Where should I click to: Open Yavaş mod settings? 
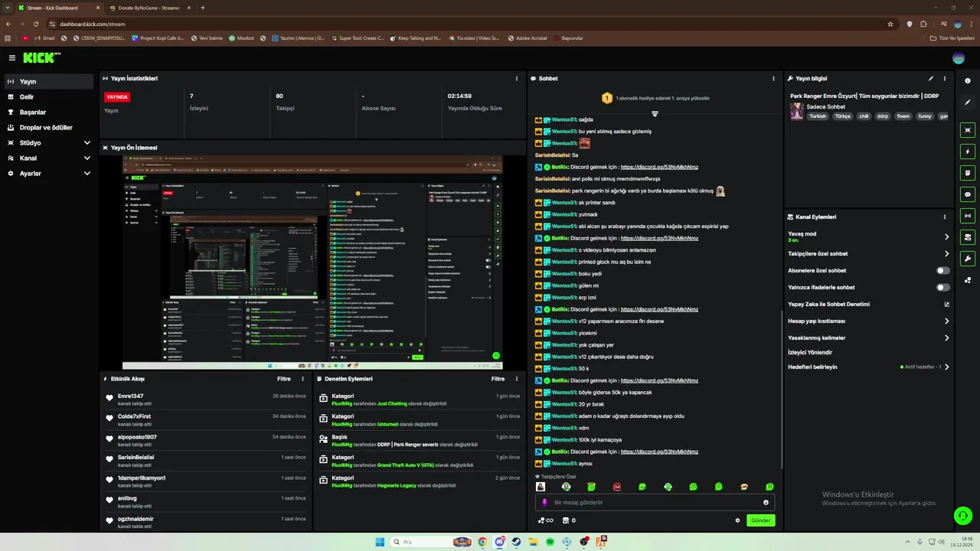869,236
